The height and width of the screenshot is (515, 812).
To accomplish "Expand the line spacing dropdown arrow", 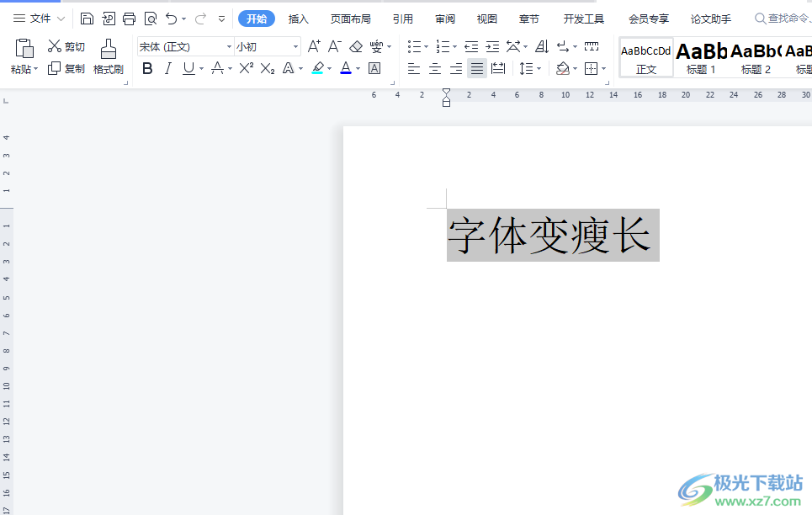I will click(x=539, y=68).
